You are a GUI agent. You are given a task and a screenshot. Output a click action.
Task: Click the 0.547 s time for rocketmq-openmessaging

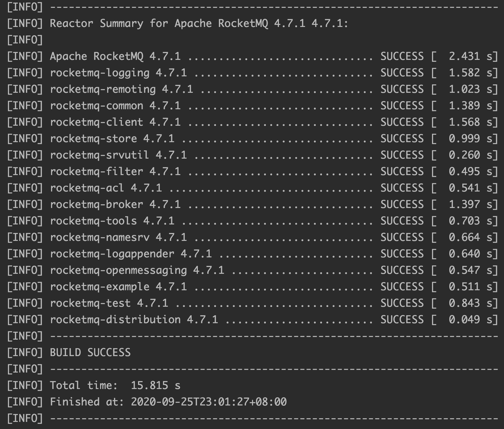click(x=471, y=270)
